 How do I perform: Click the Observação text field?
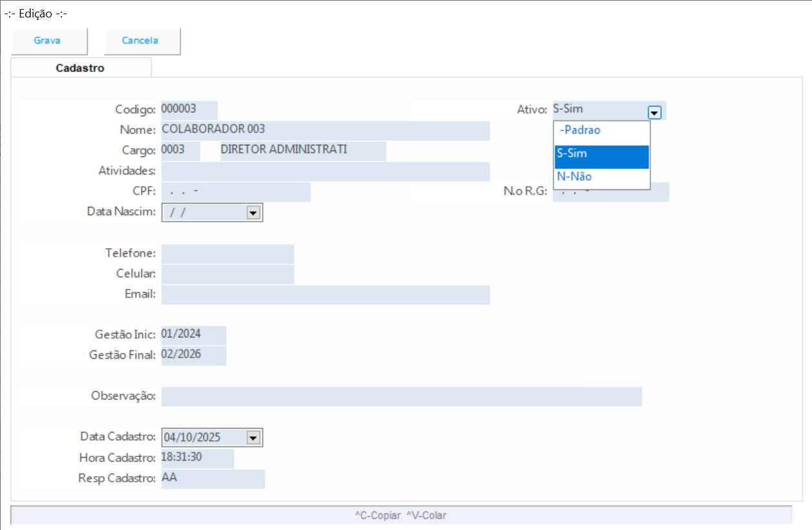point(401,397)
